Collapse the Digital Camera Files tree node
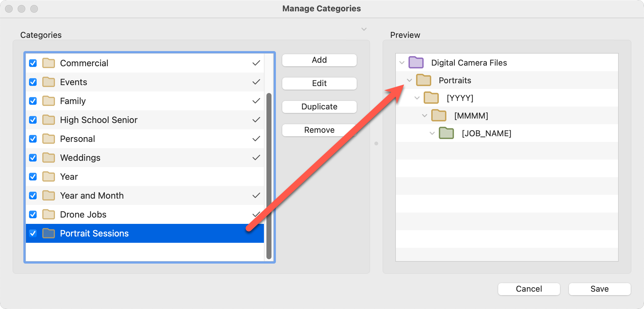644x309 pixels. (402, 62)
